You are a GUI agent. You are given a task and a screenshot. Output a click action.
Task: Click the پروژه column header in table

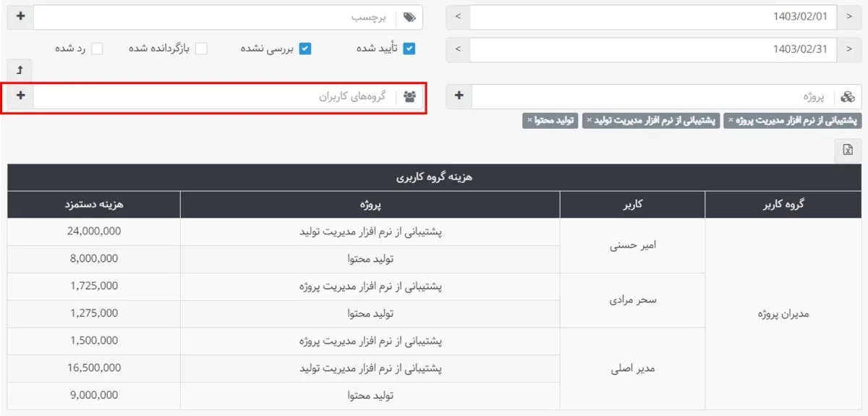click(370, 205)
